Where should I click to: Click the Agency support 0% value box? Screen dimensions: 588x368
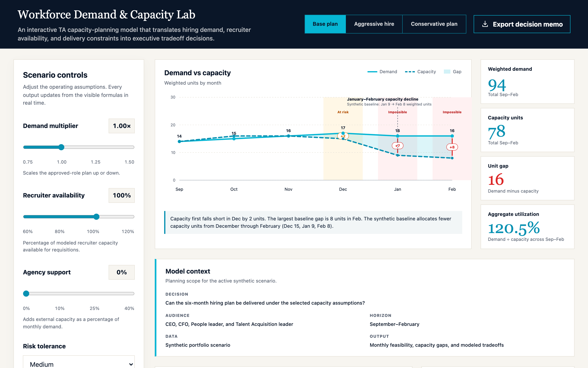[x=121, y=272]
